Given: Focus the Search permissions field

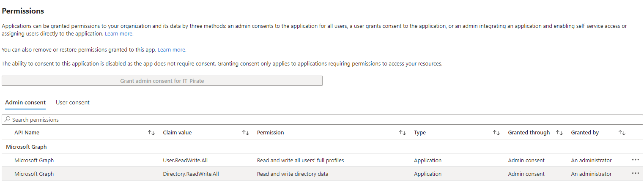Looking at the screenshot, I should click(322, 120).
